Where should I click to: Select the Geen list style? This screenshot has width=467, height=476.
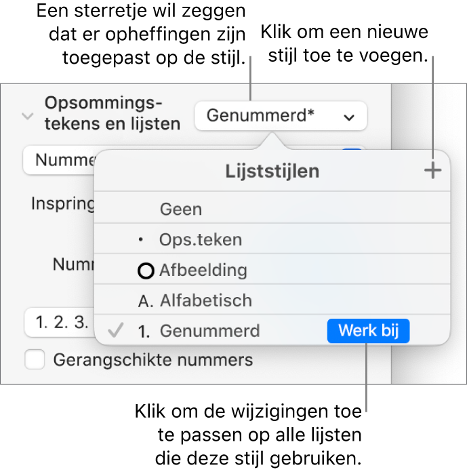(181, 210)
